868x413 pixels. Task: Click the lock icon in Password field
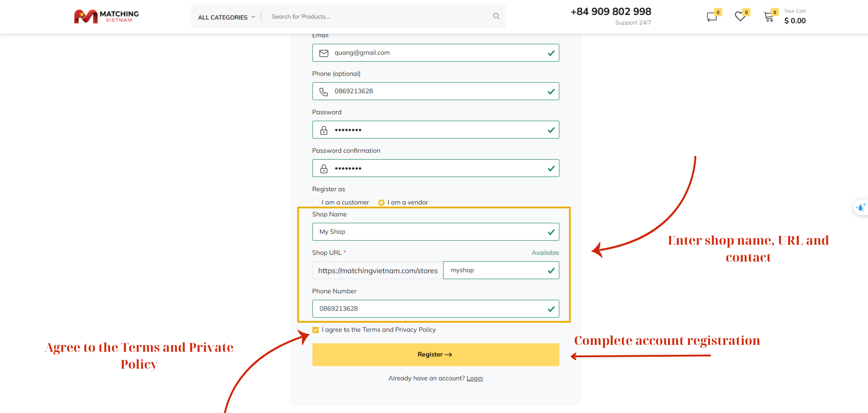tap(324, 130)
